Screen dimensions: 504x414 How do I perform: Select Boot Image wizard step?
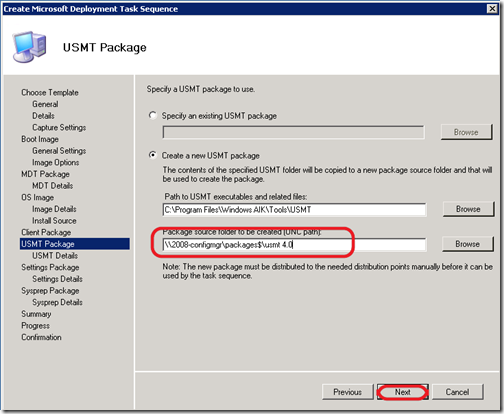coord(40,139)
